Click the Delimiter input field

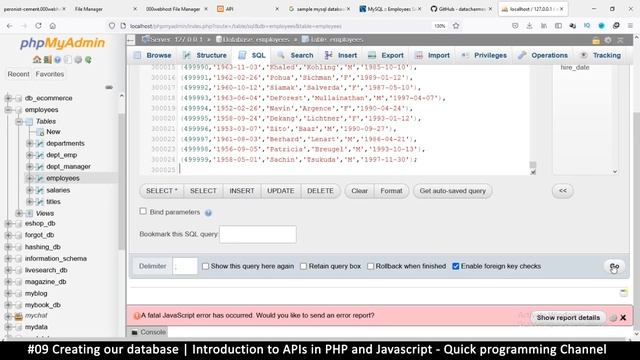[x=185, y=266]
